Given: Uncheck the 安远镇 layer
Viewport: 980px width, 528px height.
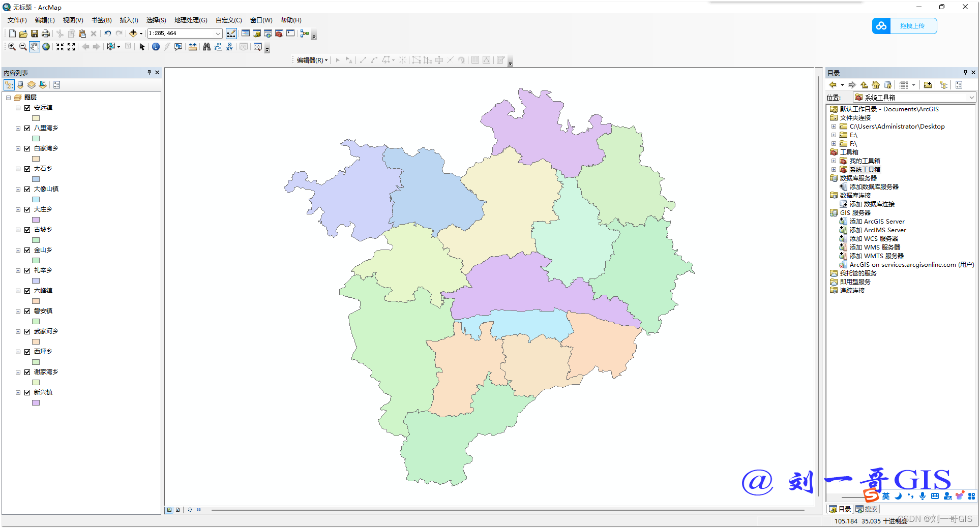Looking at the screenshot, I should 27,108.
